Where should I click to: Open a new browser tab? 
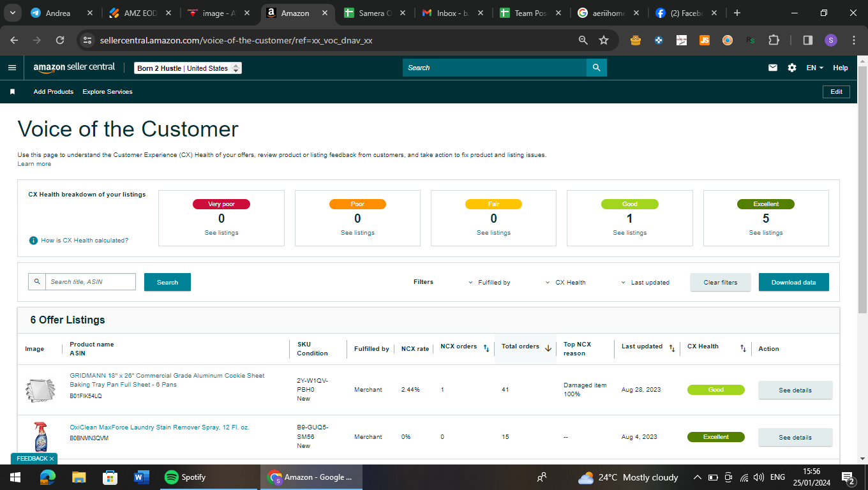pos(737,13)
